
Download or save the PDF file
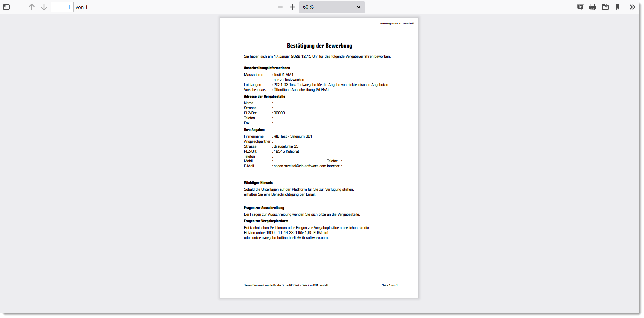pyautogui.click(x=605, y=7)
